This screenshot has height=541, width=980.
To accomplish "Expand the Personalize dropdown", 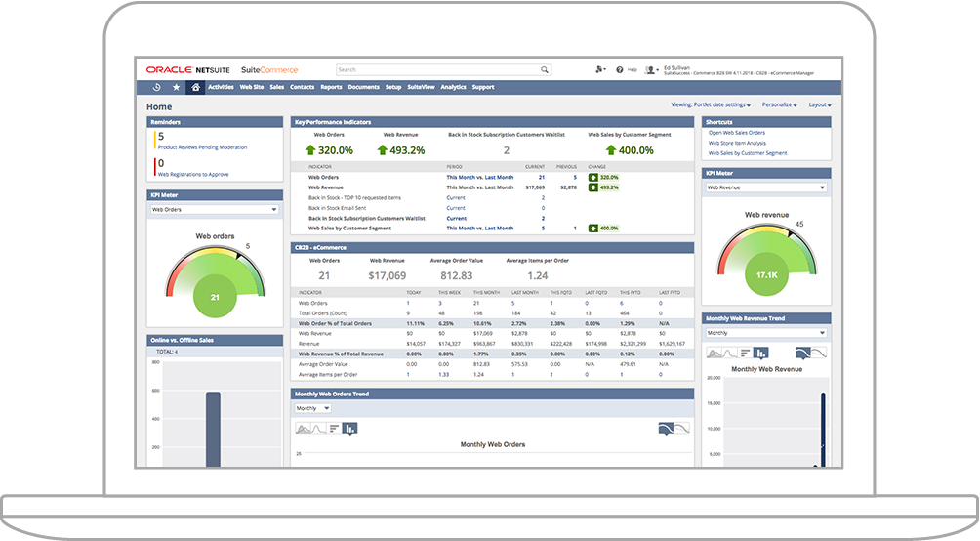I will coord(779,104).
